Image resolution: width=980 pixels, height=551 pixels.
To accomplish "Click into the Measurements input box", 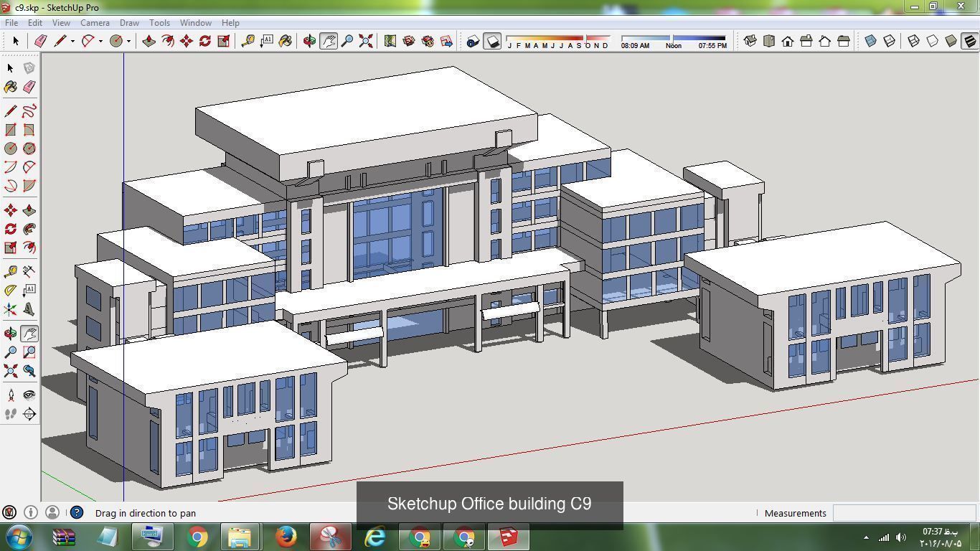I will coord(904,513).
